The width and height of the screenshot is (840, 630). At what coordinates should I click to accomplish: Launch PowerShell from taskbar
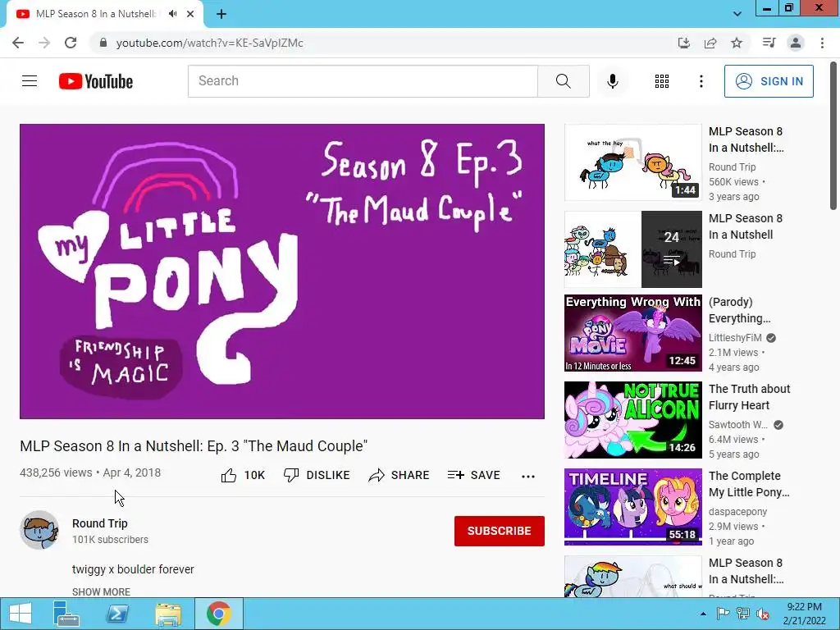coord(116,614)
